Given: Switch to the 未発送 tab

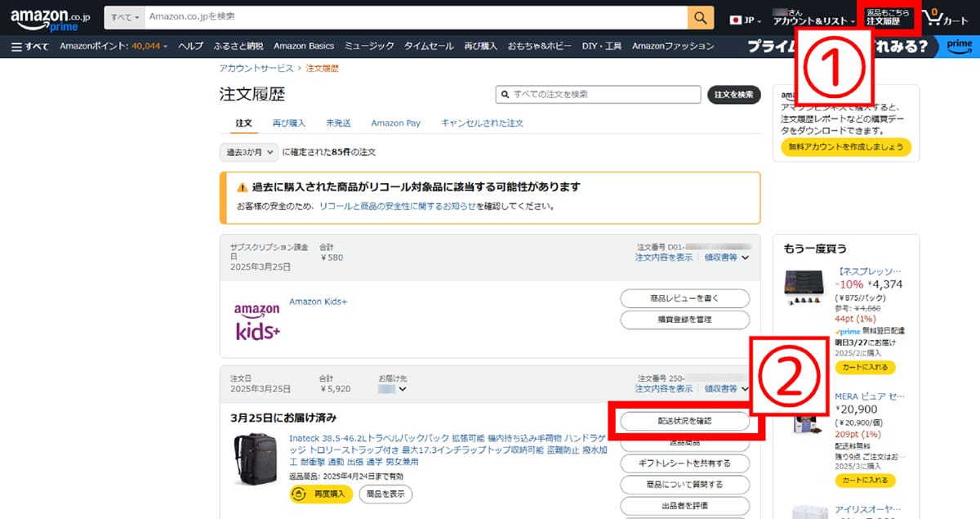Looking at the screenshot, I should [338, 123].
